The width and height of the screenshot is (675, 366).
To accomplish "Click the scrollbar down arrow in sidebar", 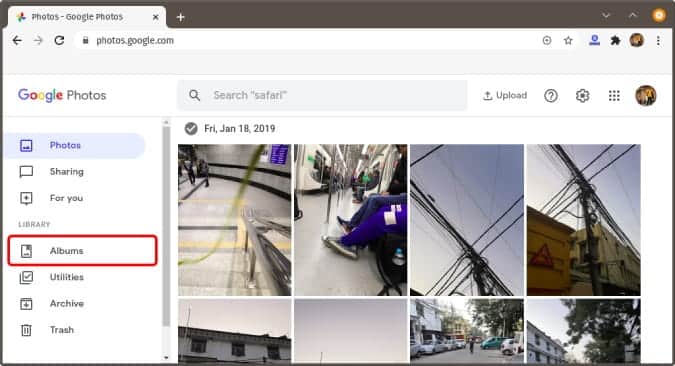I will pyautogui.click(x=166, y=357).
